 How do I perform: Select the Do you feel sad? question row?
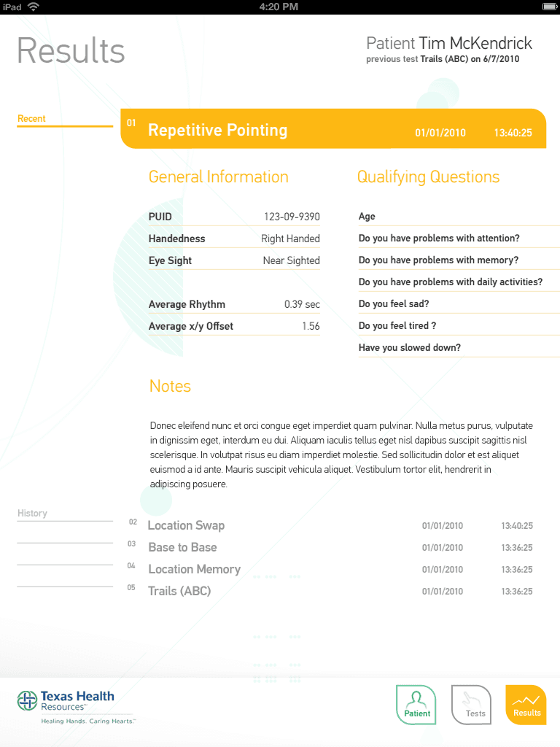459,304
